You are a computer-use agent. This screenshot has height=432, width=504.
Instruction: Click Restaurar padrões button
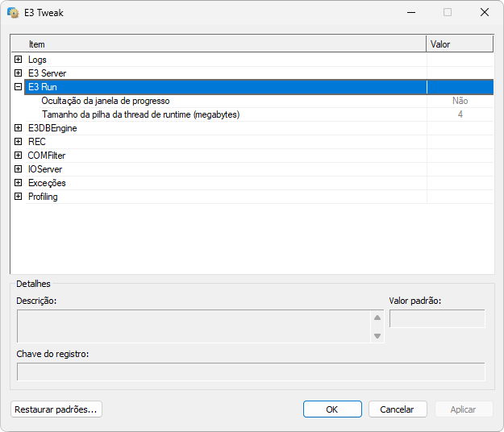tap(56, 409)
